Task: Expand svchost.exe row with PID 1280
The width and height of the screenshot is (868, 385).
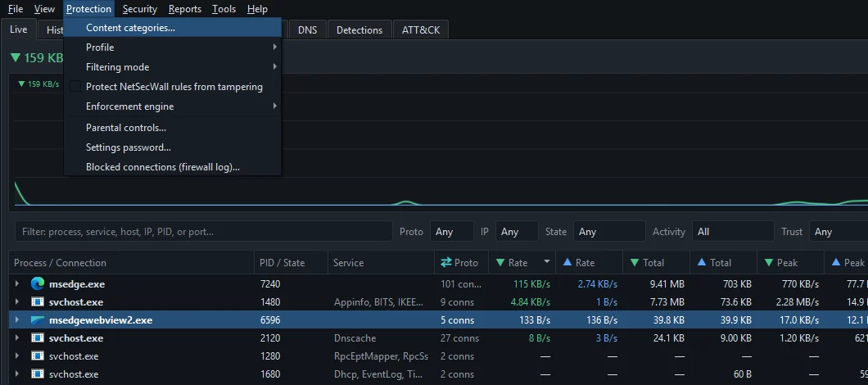Action: click(17, 356)
